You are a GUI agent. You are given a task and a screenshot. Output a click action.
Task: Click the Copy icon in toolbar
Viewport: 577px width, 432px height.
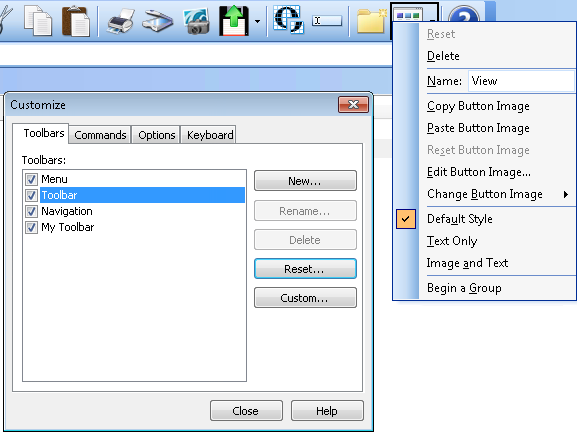coord(38,21)
